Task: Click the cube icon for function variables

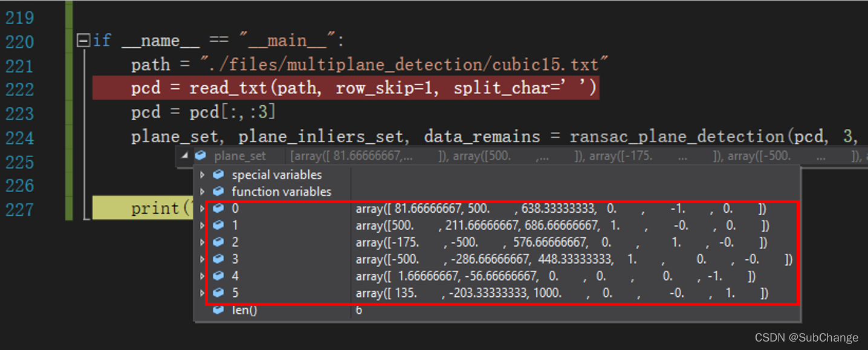Action: 218,192
